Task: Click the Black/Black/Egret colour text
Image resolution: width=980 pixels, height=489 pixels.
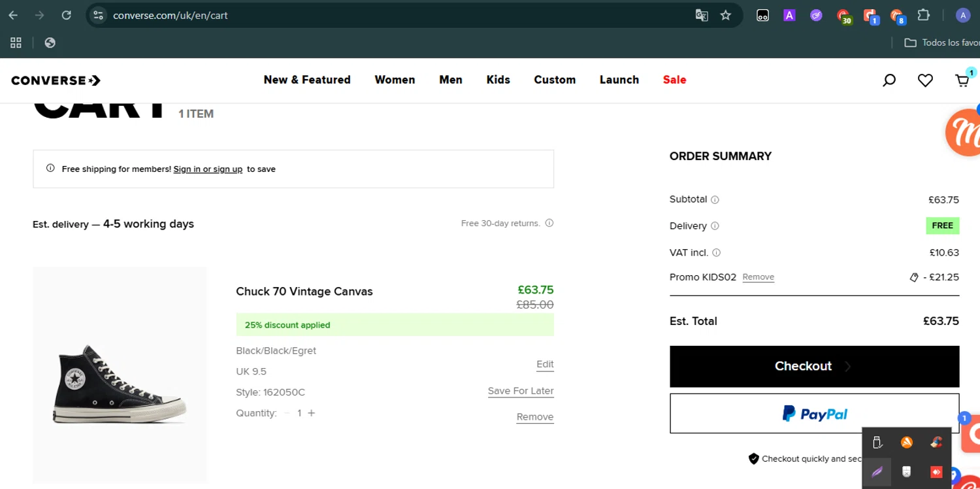Action: click(x=276, y=351)
